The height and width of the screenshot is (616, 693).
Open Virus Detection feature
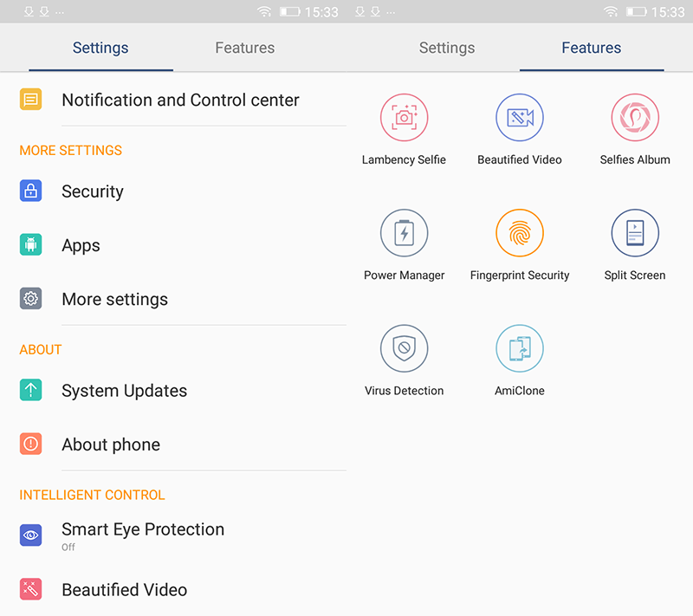click(x=404, y=348)
